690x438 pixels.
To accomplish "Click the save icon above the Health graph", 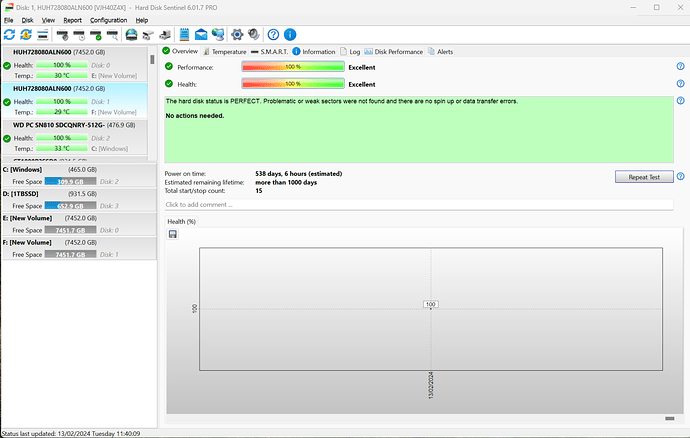I will [x=173, y=234].
